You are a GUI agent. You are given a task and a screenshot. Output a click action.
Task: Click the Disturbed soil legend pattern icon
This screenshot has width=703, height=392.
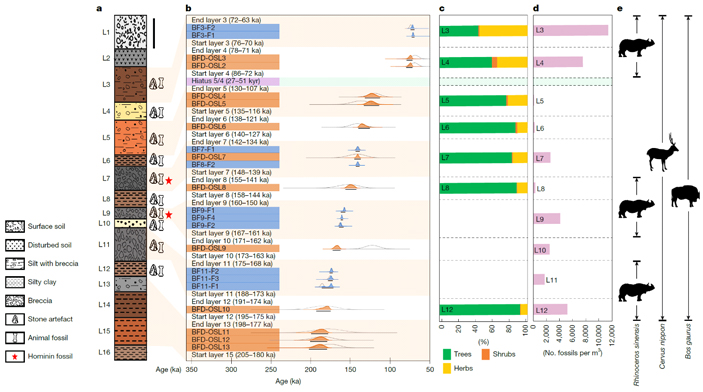coord(15,245)
